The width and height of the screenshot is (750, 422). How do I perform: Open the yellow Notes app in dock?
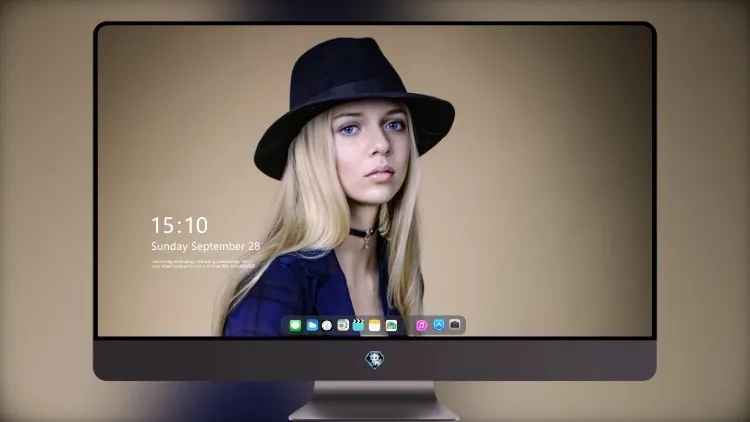[x=375, y=326]
